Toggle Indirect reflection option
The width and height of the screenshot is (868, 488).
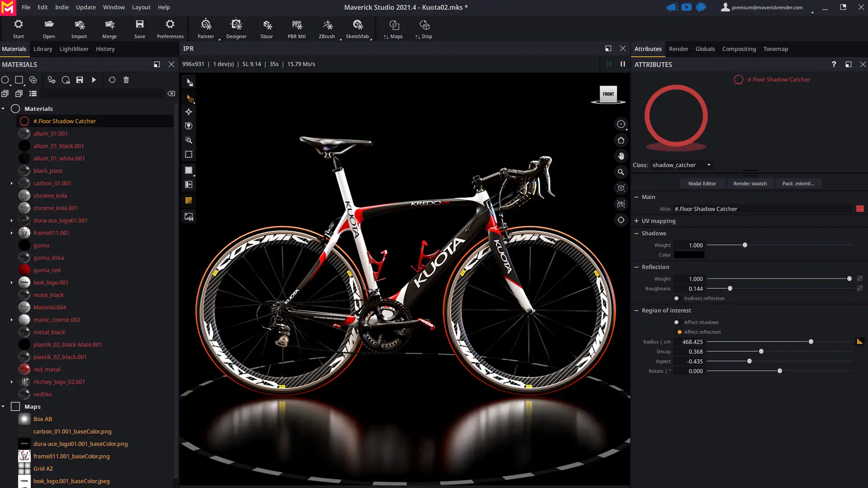coord(676,298)
